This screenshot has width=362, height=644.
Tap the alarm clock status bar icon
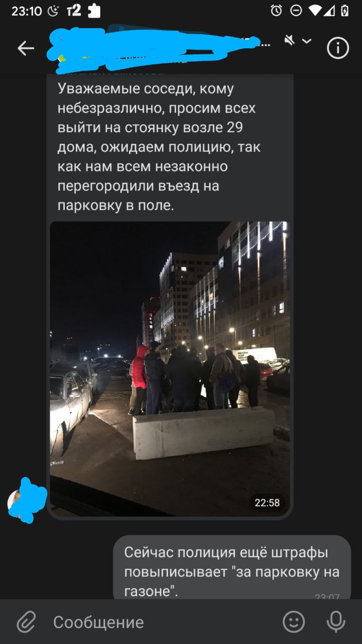pyautogui.click(x=276, y=11)
